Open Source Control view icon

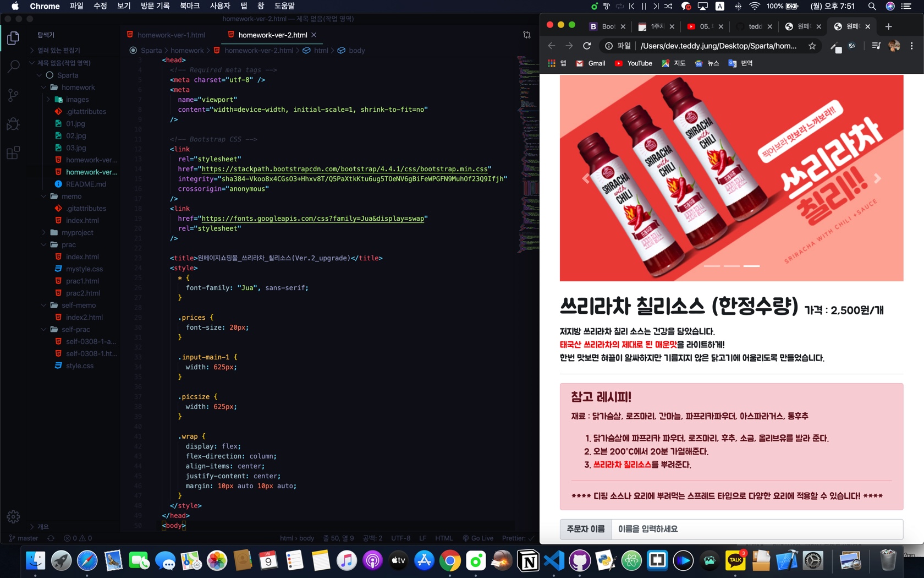tap(13, 95)
